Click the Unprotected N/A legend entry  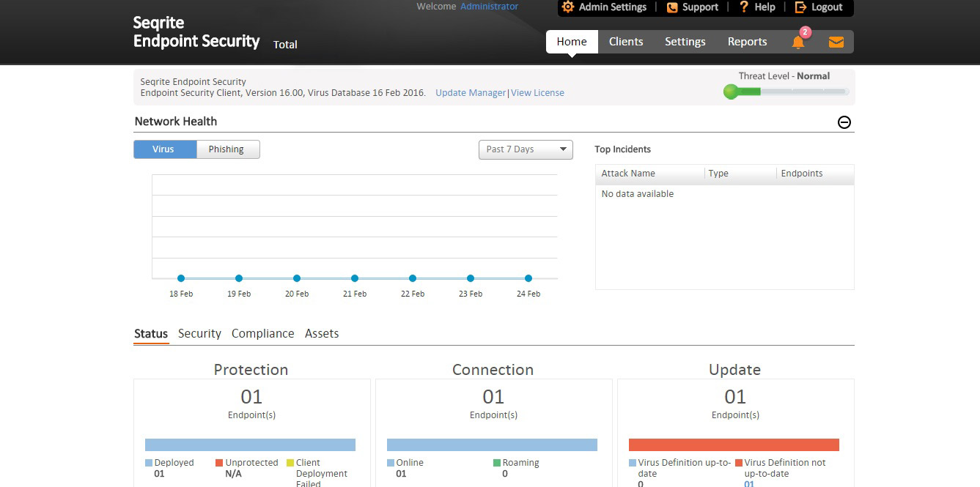point(247,468)
